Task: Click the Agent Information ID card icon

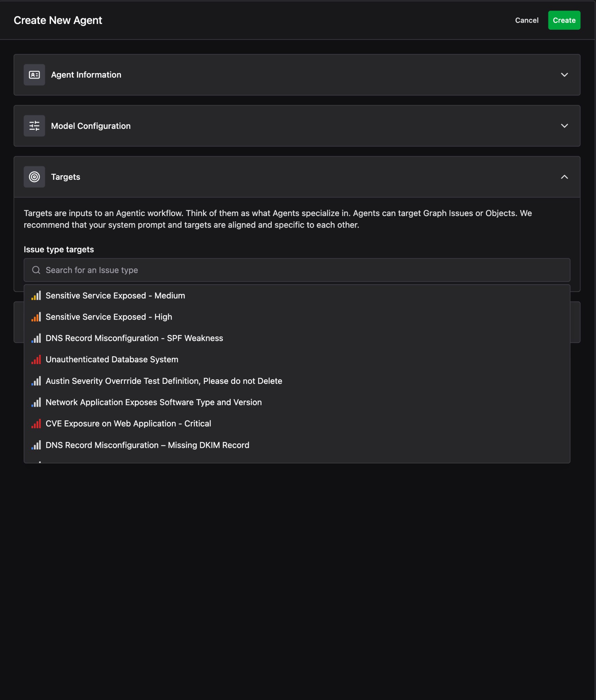Action: (x=34, y=75)
